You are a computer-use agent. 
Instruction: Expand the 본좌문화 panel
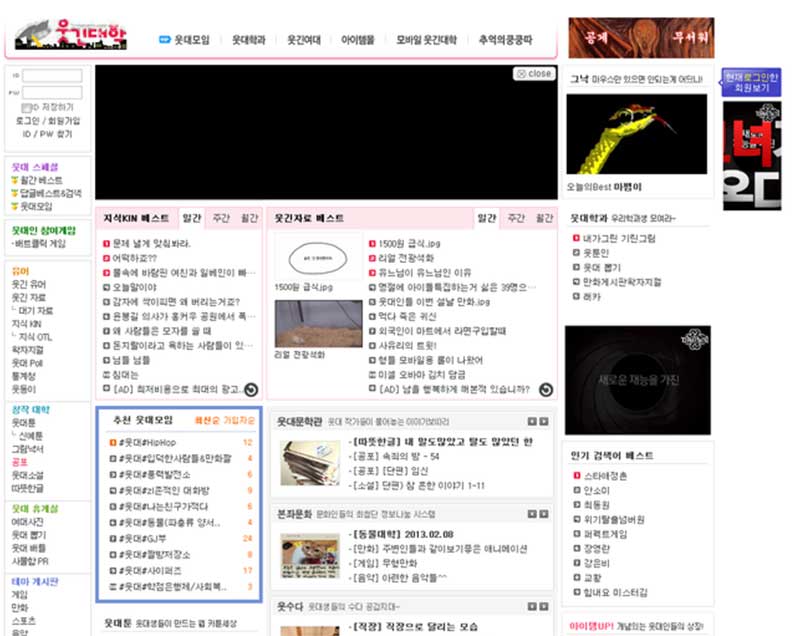[545, 513]
